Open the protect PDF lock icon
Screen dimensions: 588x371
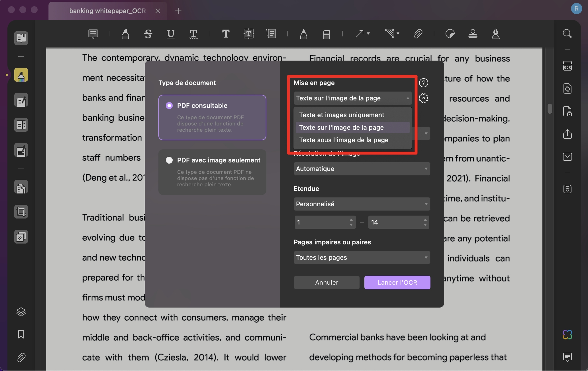coord(567,111)
